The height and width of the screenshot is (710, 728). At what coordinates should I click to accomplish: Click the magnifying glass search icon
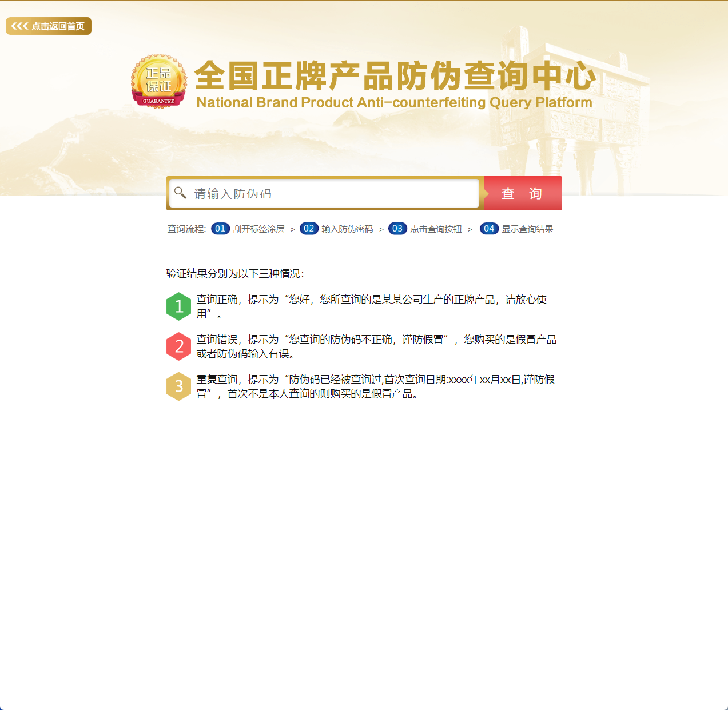pyautogui.click(x=181, y=193)
